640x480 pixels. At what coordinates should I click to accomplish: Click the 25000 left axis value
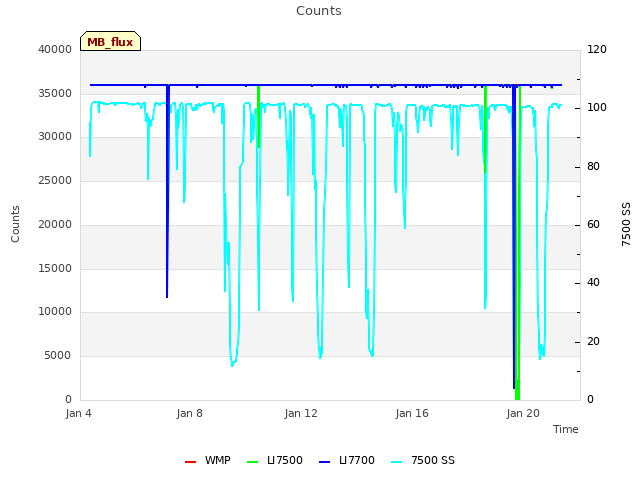click(x=55, y=180)
